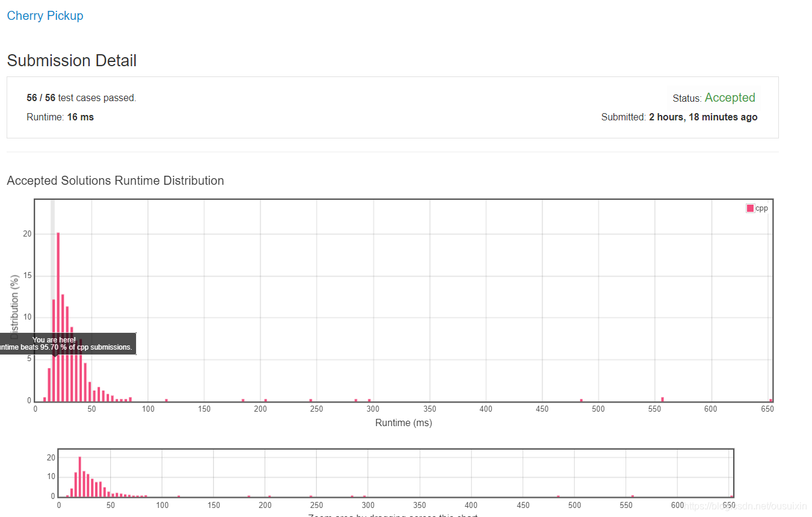The width and height of the screenshot is (812, 517).
Task: Click the overview chart bar near 555 ms
Action: (633, 496)
